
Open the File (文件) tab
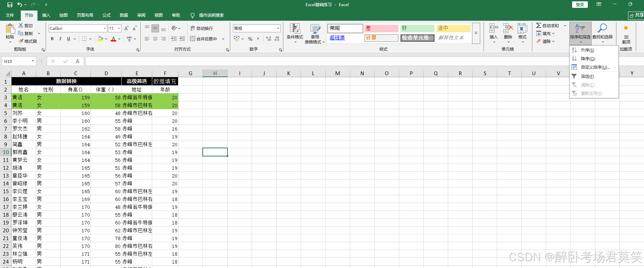[x=10, y=15]
